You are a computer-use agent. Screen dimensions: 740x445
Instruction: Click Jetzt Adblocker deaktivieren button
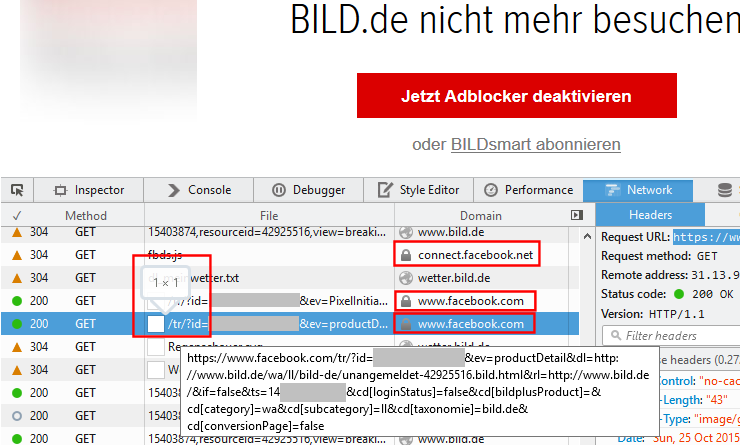point(517,96)
